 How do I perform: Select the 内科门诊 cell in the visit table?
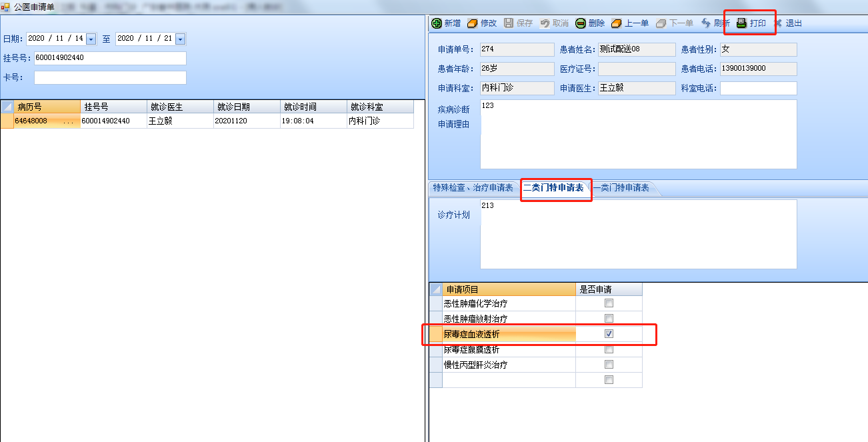pyautogui.click(x=380, y=121)
